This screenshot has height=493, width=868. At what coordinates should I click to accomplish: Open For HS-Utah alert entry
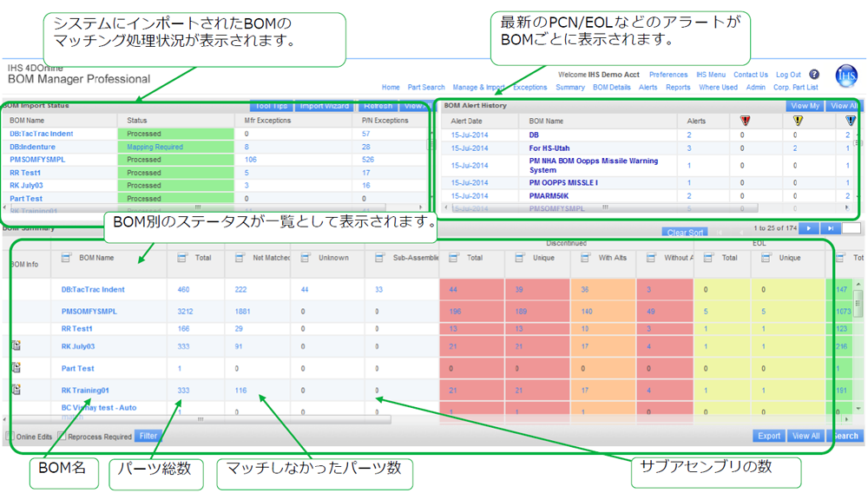pos(549,148)
